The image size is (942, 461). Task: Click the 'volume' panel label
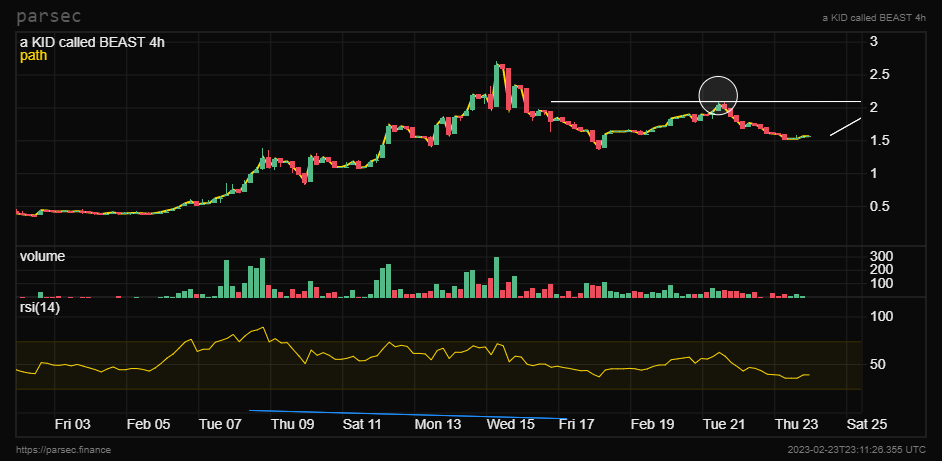[43, 257]
